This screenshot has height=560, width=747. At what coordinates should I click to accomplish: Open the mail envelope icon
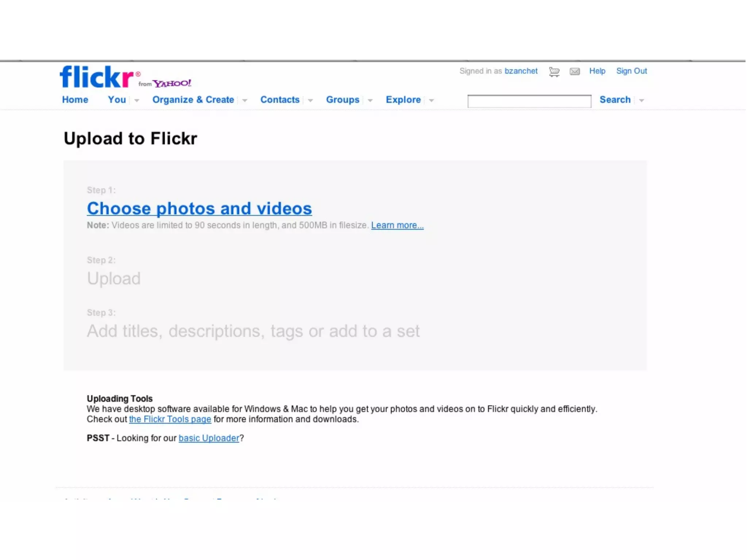574,71
